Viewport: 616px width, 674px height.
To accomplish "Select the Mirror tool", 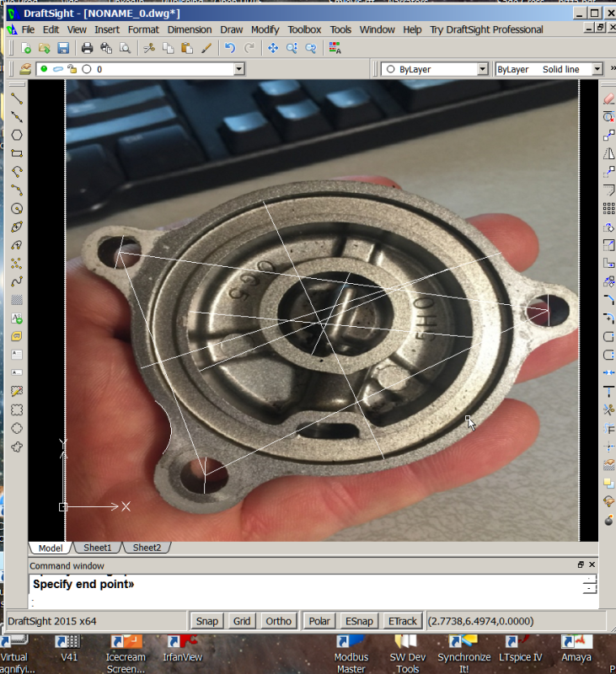I will (x=608, y=153).
